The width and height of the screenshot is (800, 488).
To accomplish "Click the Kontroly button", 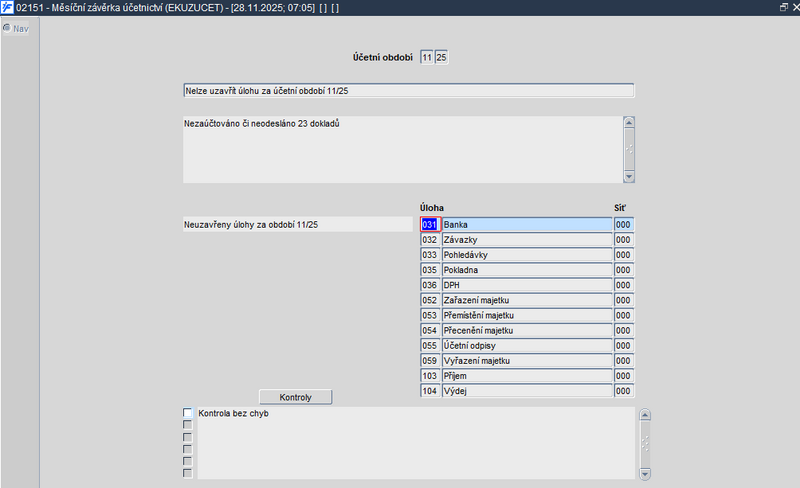I will click(x=295, y=397).
